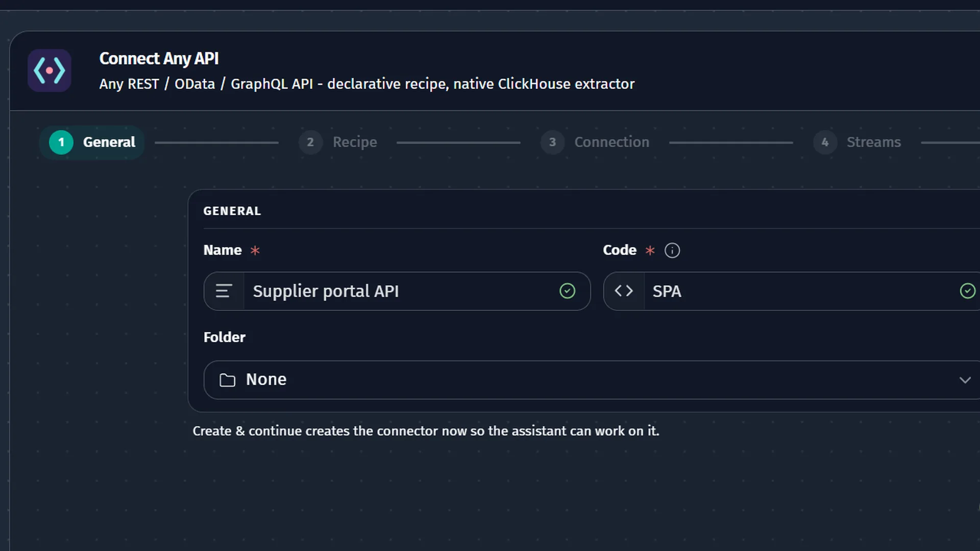
Task: Click the angle-brackets icon in Code field
Action: click(624, 291)
